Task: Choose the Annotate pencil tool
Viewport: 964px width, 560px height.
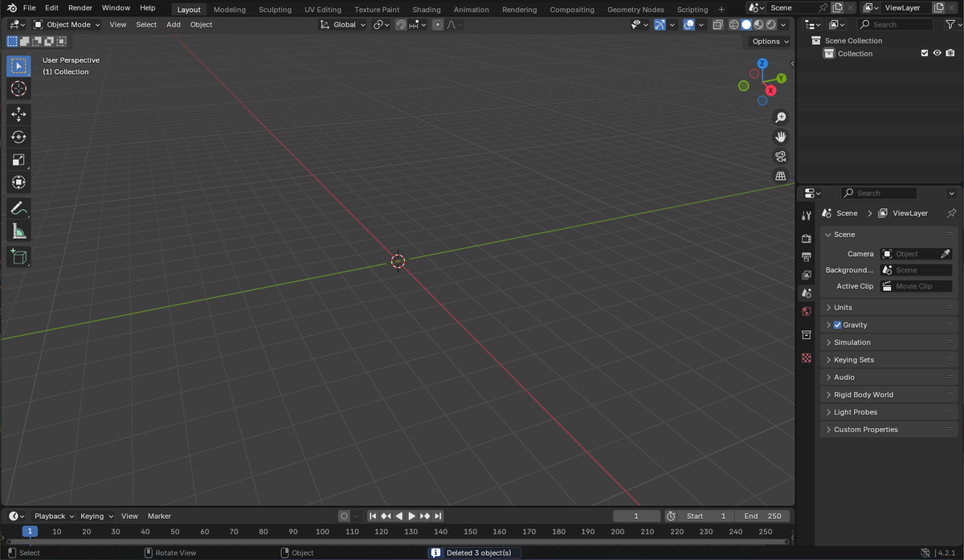Action: 18,208
